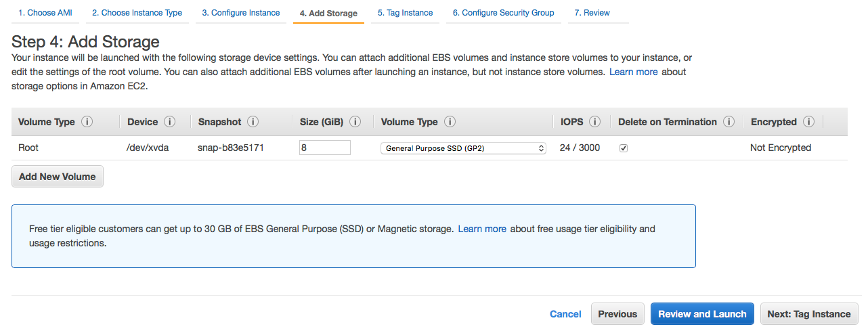Click the Not Encrypted status text
The width and height of the screenshot is (868, 333).
coord(781,148)
